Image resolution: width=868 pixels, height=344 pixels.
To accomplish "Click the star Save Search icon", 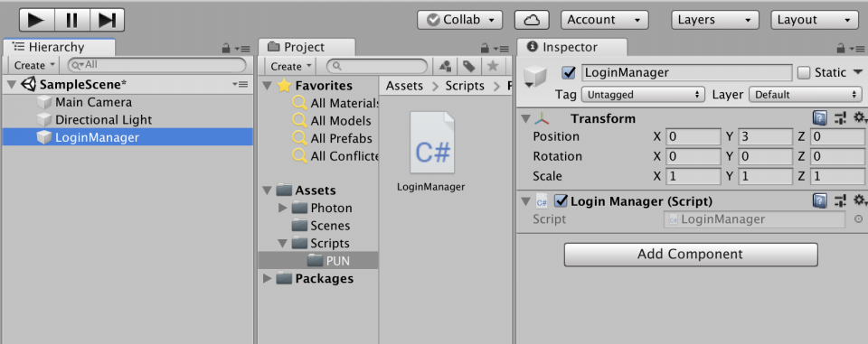I will tap(492, 67).
